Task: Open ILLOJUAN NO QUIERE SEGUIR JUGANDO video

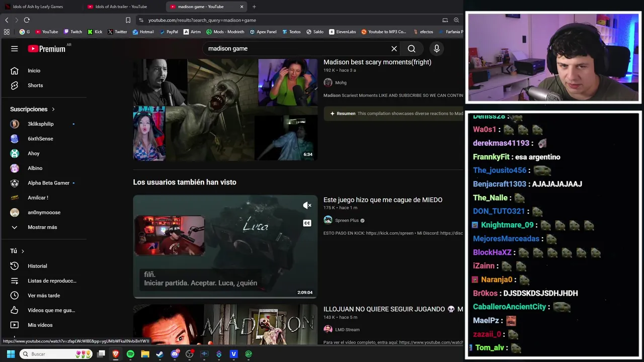Action: tap(393, 309)
